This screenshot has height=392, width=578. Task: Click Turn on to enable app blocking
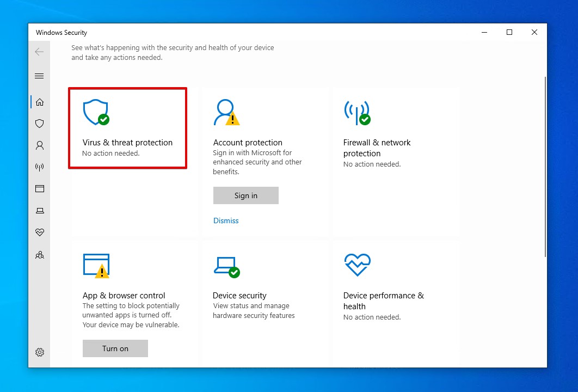[x=115, y=348]
